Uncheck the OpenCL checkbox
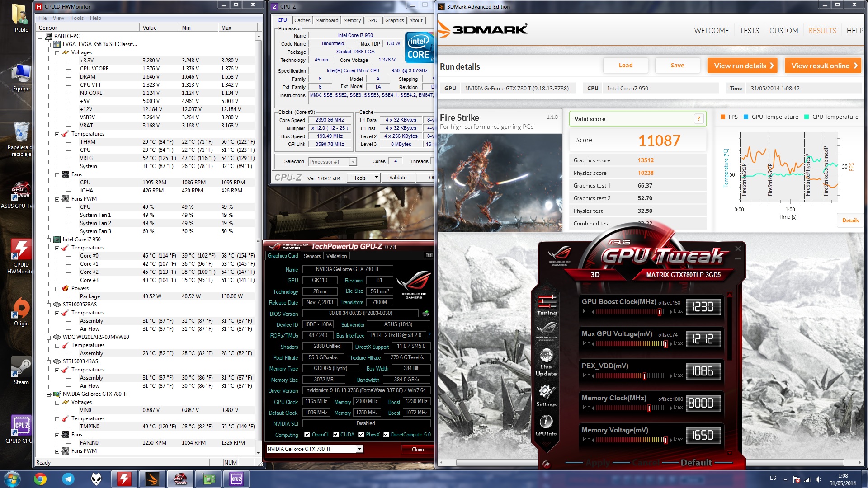The image size is (868, 488). 307,435
